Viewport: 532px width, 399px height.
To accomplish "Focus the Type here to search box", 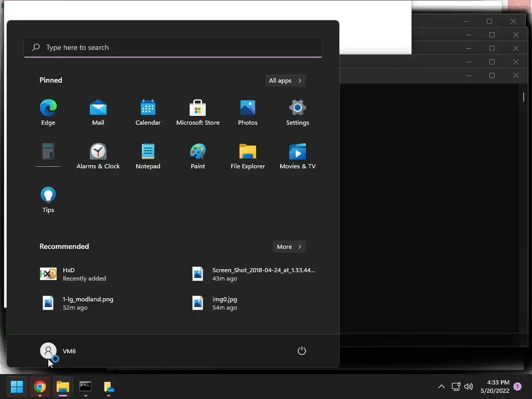I will [173, 47].
